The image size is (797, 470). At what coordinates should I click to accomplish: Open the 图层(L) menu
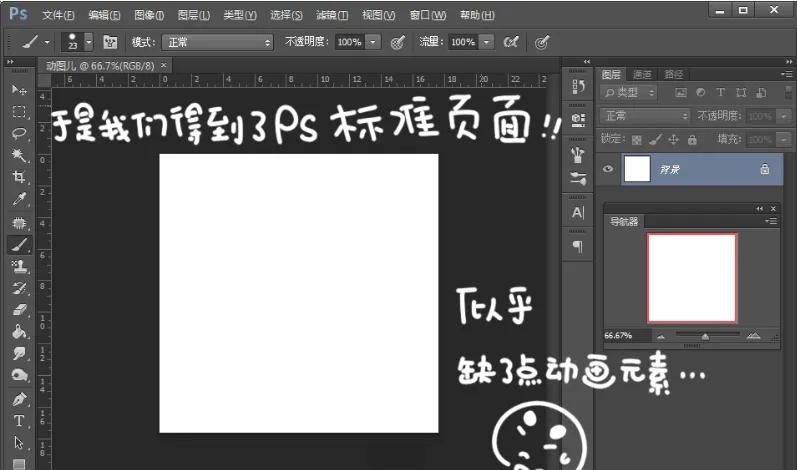(194, 15)
